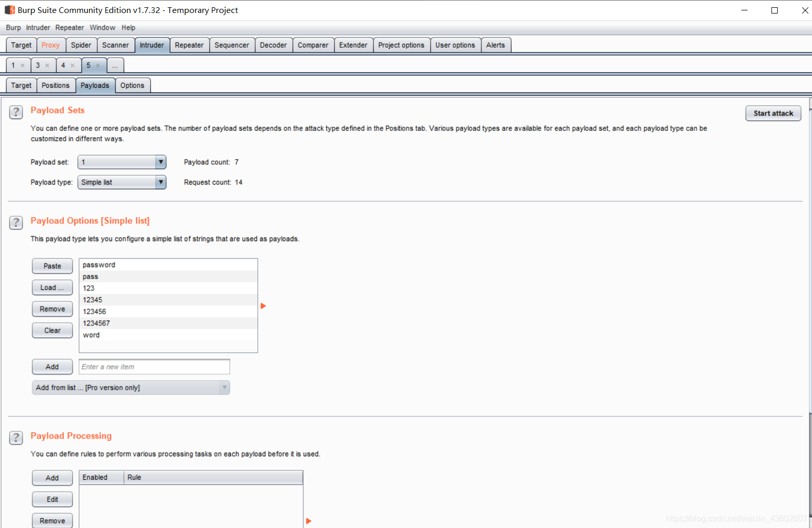Select 'pass' in payload list
The width and height of the screenshot is (812, 528).
pyautogui.click(x=168, y=276)
